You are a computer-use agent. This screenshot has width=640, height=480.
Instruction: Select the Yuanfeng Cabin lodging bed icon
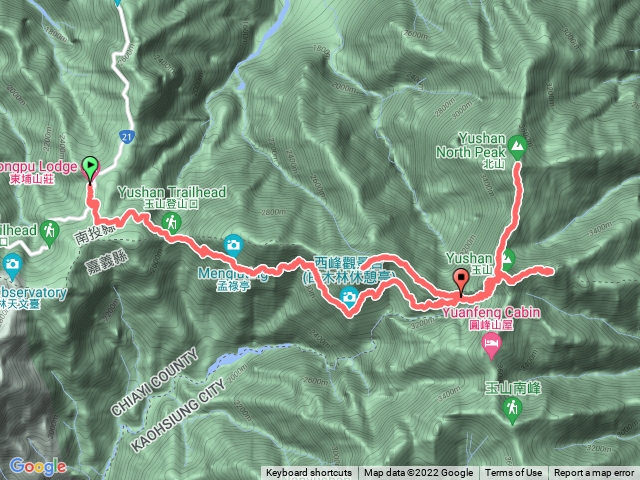pos(491,344)
